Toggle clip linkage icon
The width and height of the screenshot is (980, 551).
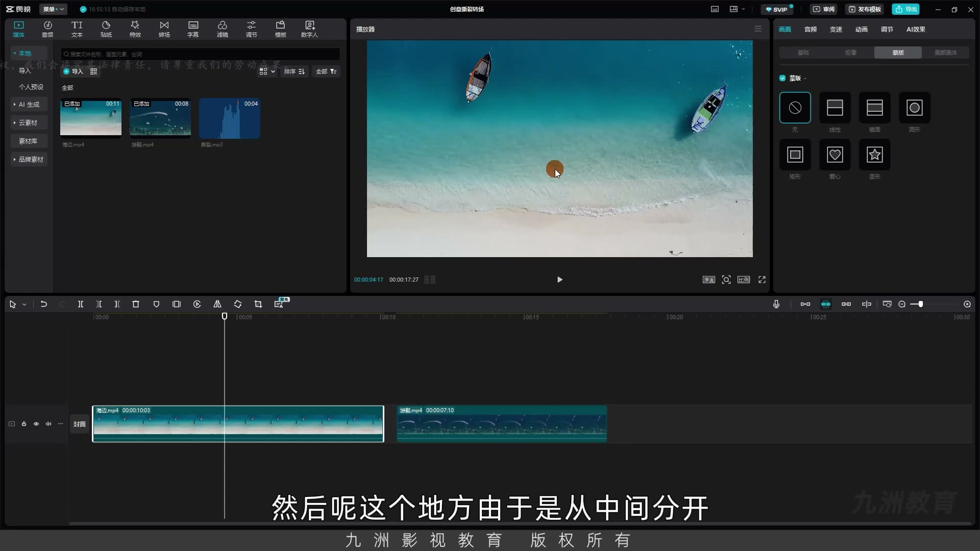tap(846, 304)
